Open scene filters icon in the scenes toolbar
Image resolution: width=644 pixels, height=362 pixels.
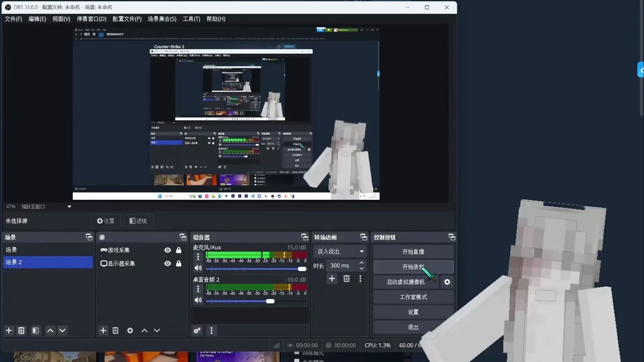(x=36, y=330)
